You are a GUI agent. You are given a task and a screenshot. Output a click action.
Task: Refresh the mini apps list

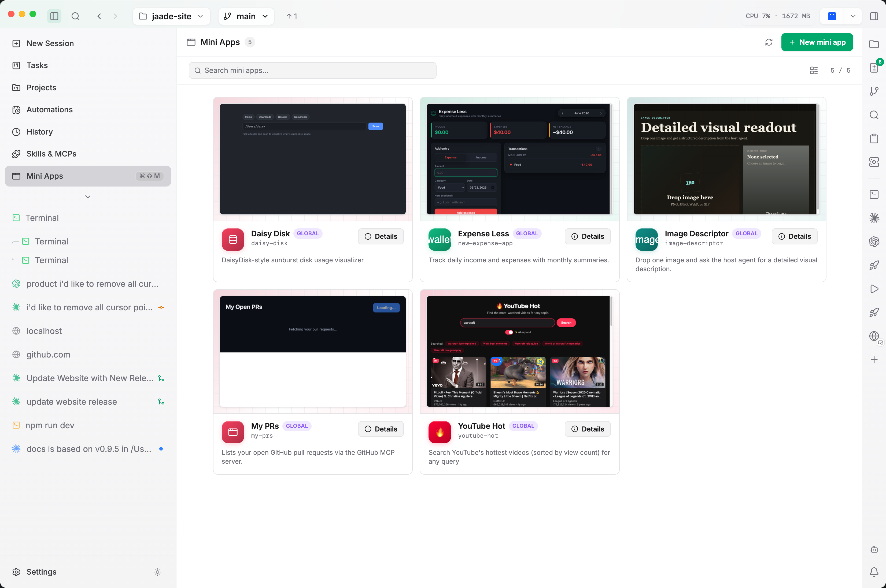pyautogui.click(x=769, y=42)
